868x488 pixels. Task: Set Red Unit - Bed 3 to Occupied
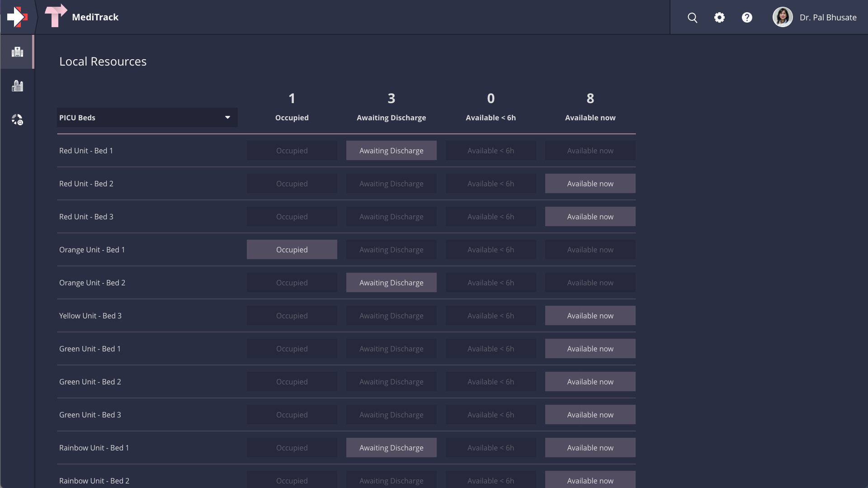tap(292, 216)
